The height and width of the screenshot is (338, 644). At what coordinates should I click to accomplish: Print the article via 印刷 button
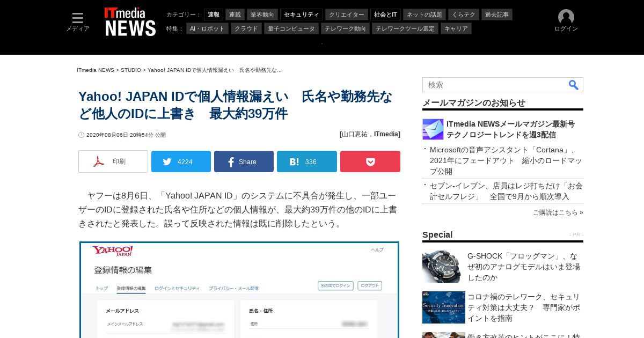point(113,161)
